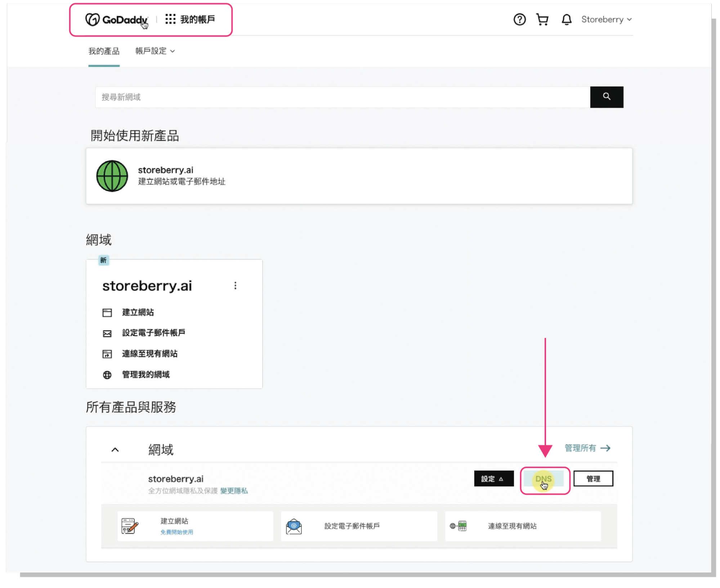Click the 管理 button
Screen dimensions: 720x588
tap(593, 479)
